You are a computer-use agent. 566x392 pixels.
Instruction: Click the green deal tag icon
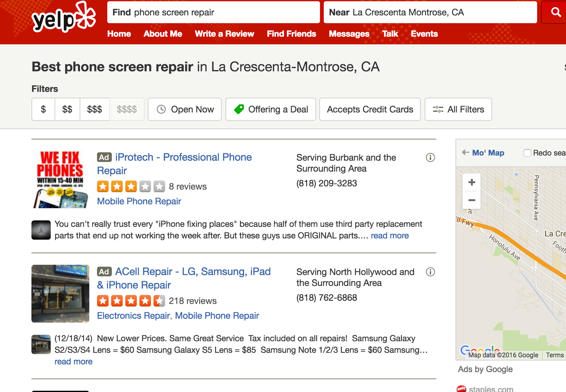coord(239,109)
